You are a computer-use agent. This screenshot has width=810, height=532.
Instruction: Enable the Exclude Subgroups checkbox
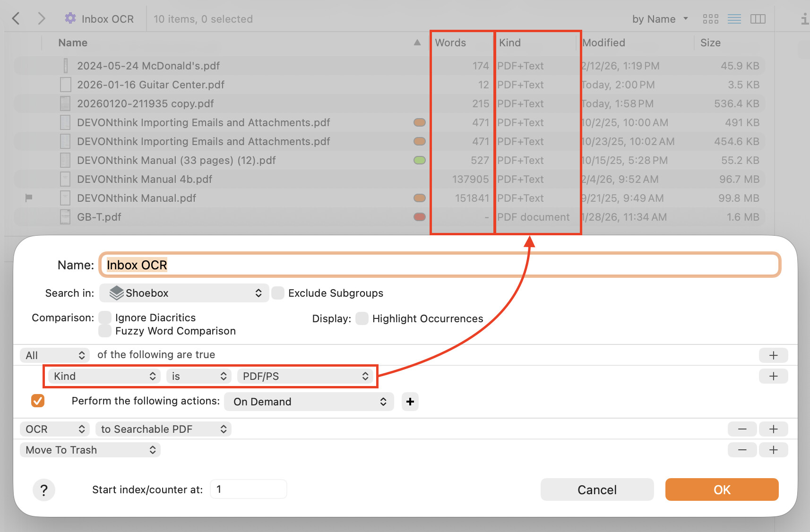click(278, 293)
